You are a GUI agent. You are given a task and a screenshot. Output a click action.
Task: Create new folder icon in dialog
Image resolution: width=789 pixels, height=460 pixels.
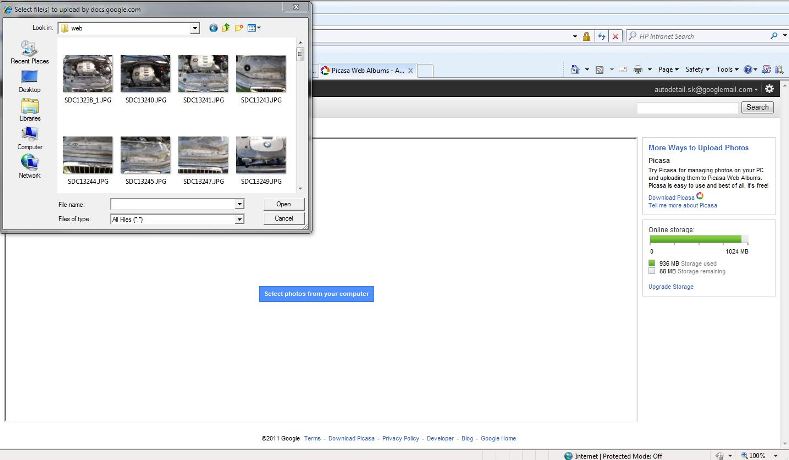tap(239, 28)
